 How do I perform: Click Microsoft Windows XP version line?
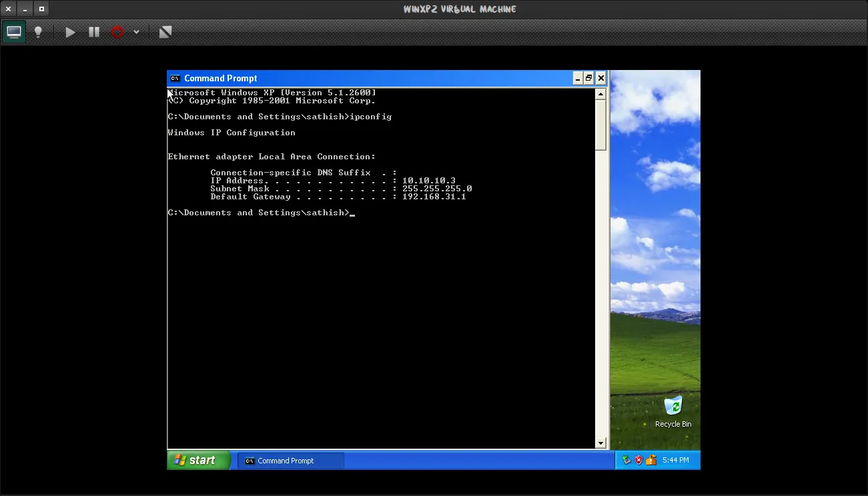click(272, 93)
